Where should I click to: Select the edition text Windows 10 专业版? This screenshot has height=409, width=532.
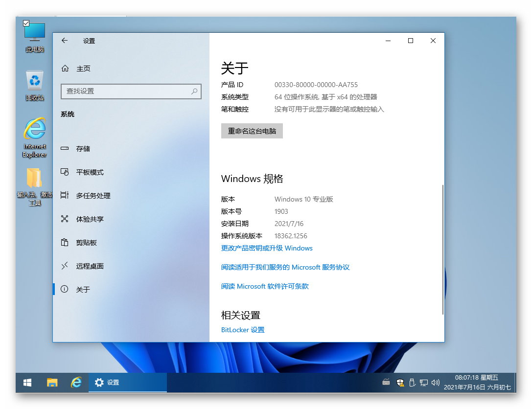click(x=303, y=199)
